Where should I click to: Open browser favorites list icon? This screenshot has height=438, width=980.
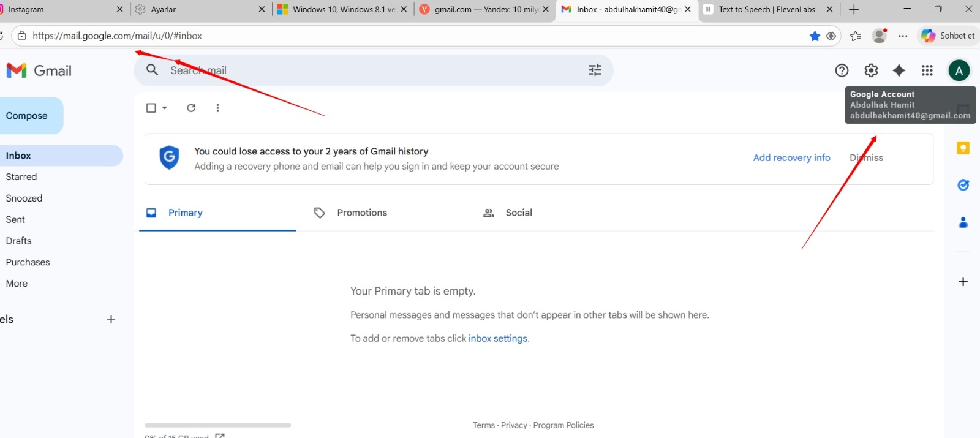click(856, 36)
